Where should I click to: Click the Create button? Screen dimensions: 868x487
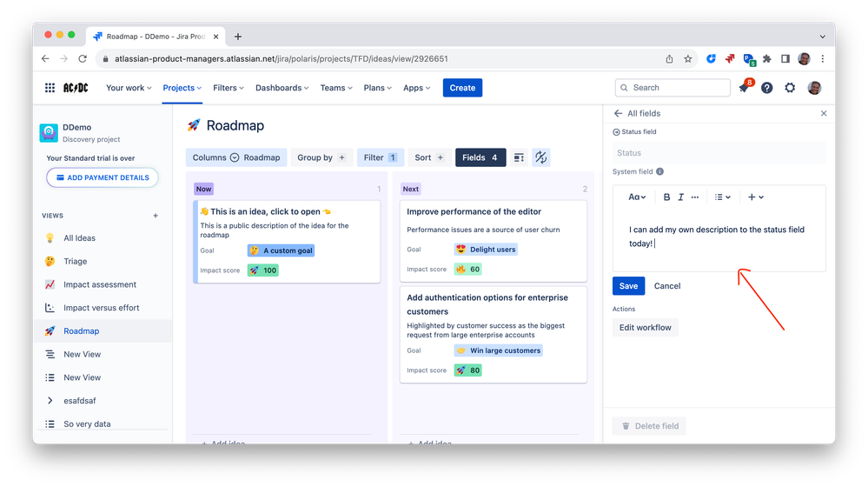click(x=462, y=88)
